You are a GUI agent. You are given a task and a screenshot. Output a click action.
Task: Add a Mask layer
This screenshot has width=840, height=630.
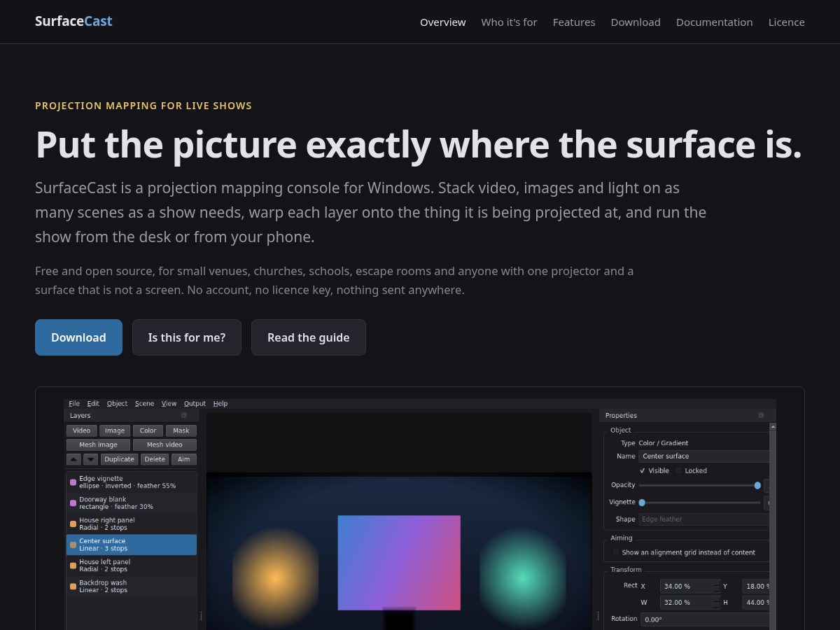click(181, 431)
